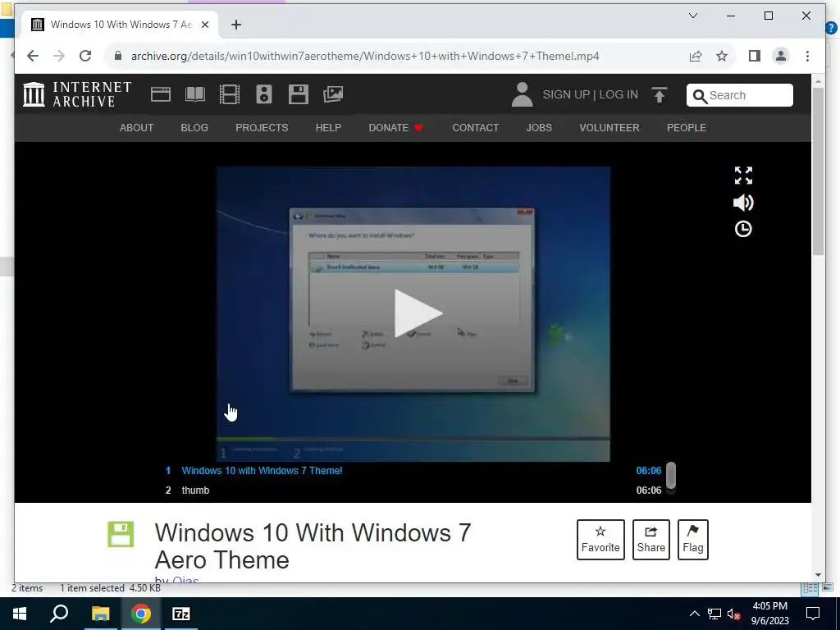Screen dimensions: 840x630
Task: Open the Web (Wayback) section icon
Action: tap(160, 94)
